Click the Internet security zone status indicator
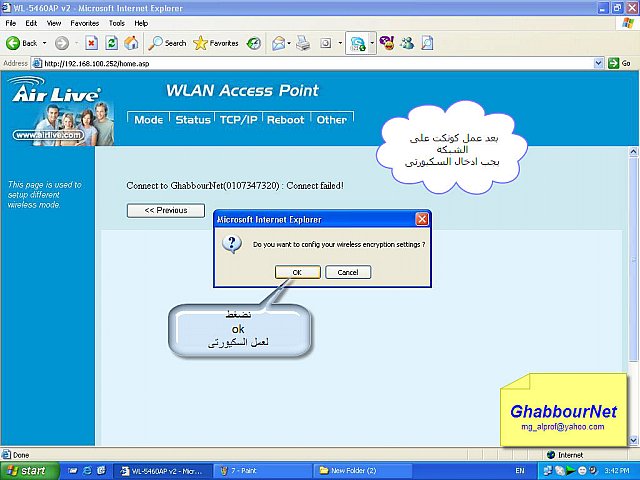The image size is (640, 480). pos(565,455)
